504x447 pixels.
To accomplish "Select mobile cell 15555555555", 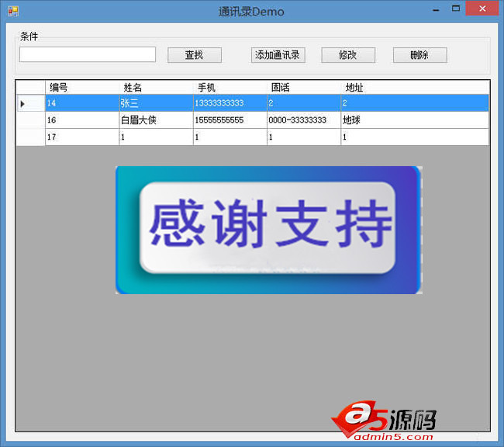I will (230, 120).
